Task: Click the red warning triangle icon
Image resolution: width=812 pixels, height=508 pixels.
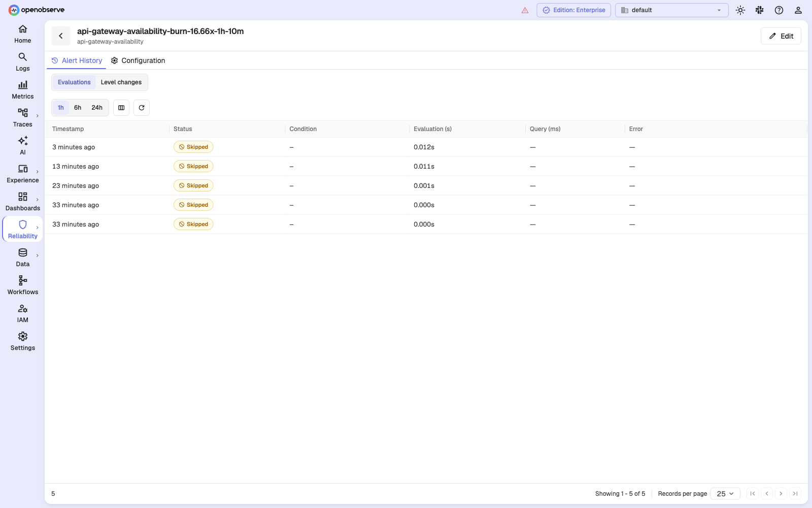Action: click(x=525, y=10)
